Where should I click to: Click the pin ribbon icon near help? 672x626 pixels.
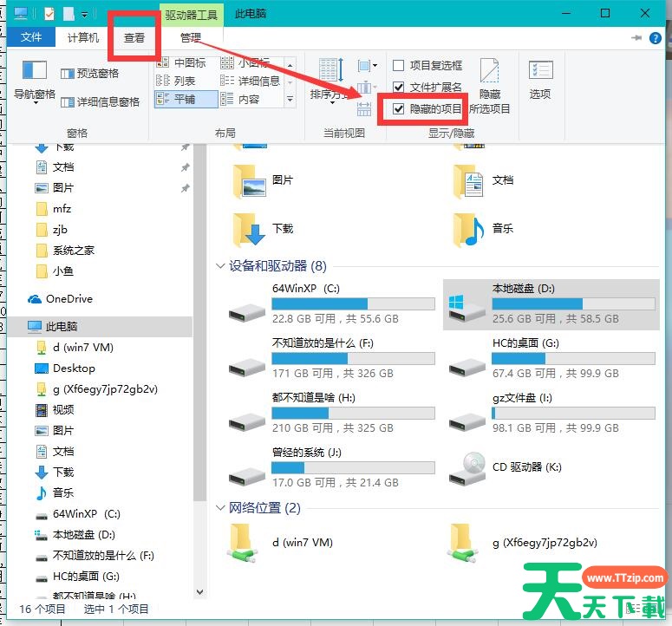coord(636,38)
